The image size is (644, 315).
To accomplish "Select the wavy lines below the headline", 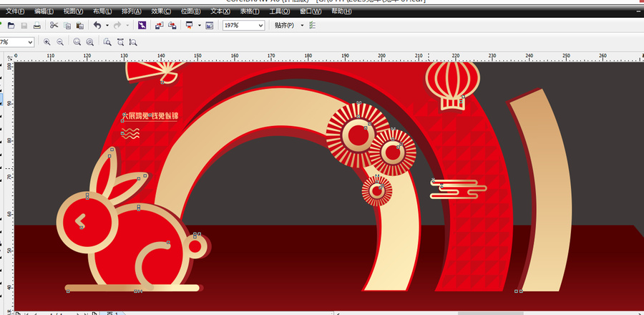I will pos(131,133).
